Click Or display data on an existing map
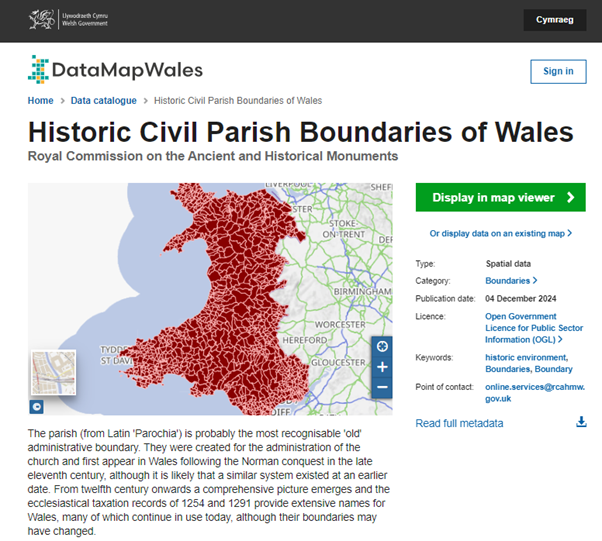 coord(501,233)
